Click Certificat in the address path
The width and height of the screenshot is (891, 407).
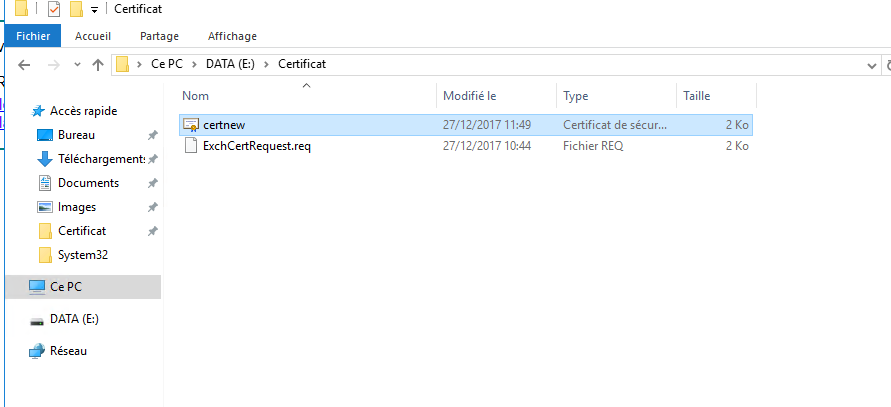click(x=302, y=64)
